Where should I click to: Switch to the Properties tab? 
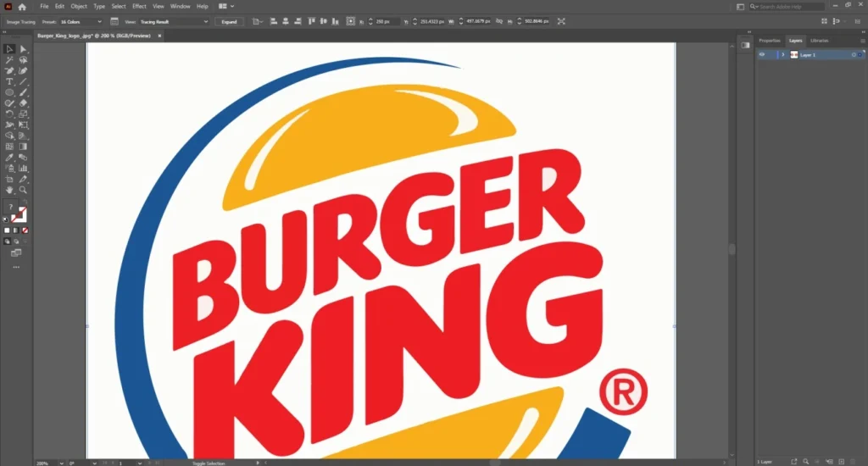click(x=770, y=41)
